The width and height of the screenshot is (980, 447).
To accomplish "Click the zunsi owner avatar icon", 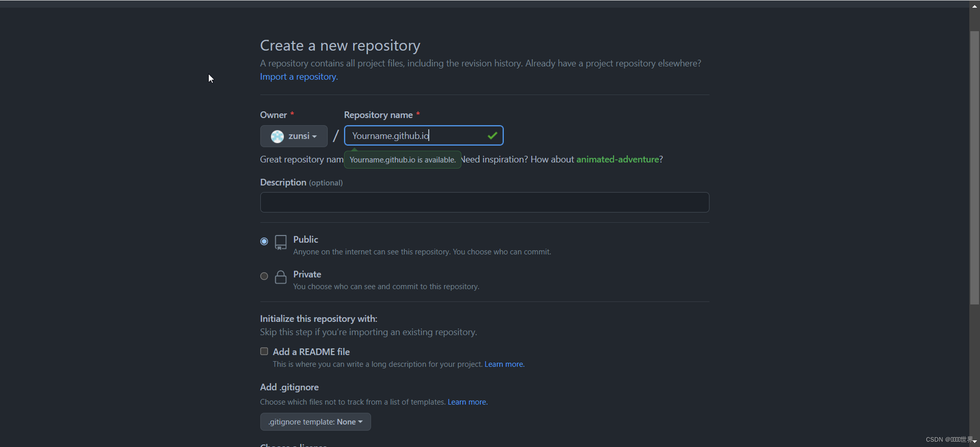I will [277, 136].
